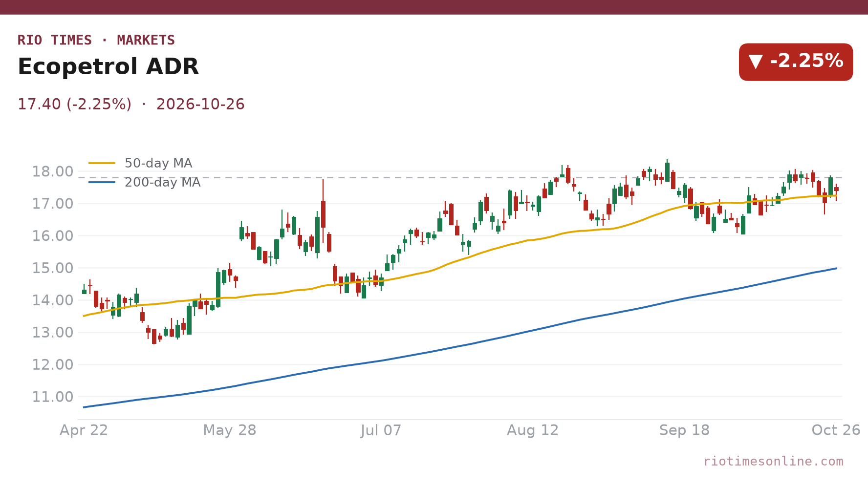The width and height of the screenshot is (868, 488).
Task: Click the 15.00 y-axis label
Action: [52, 268]
